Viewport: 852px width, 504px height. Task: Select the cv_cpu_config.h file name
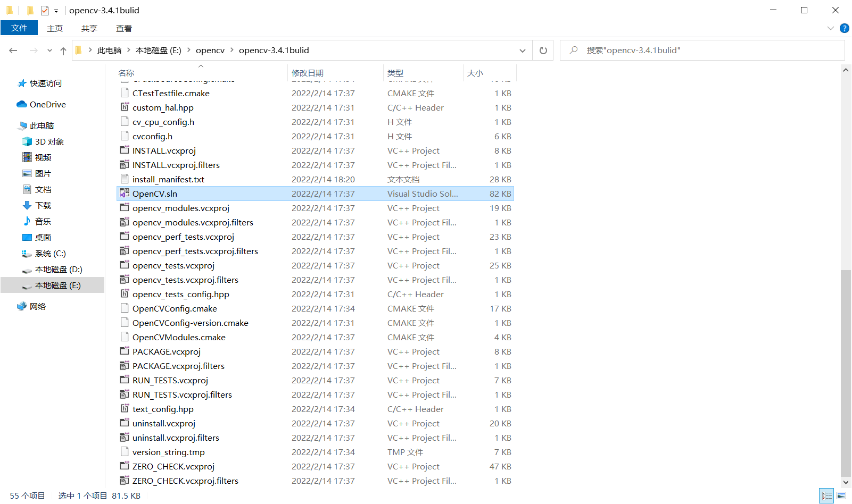tap(163, 122)
